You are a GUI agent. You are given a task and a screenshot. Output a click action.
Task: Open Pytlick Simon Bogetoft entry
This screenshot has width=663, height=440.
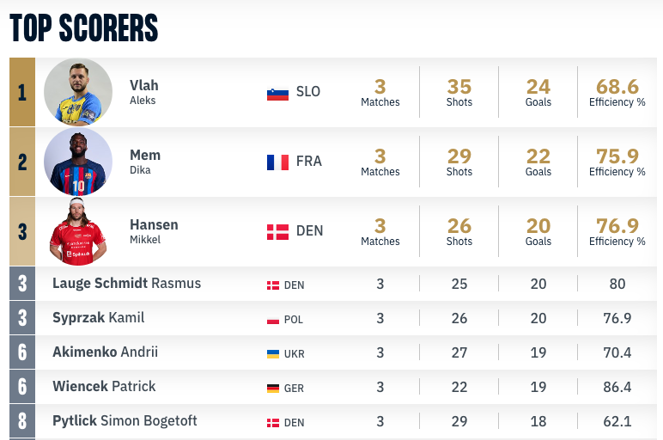point(125,421)
